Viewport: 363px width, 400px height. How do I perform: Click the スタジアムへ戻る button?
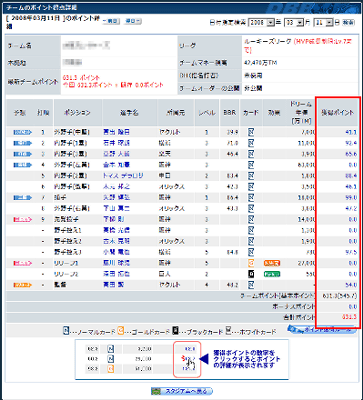click(182, 391)
